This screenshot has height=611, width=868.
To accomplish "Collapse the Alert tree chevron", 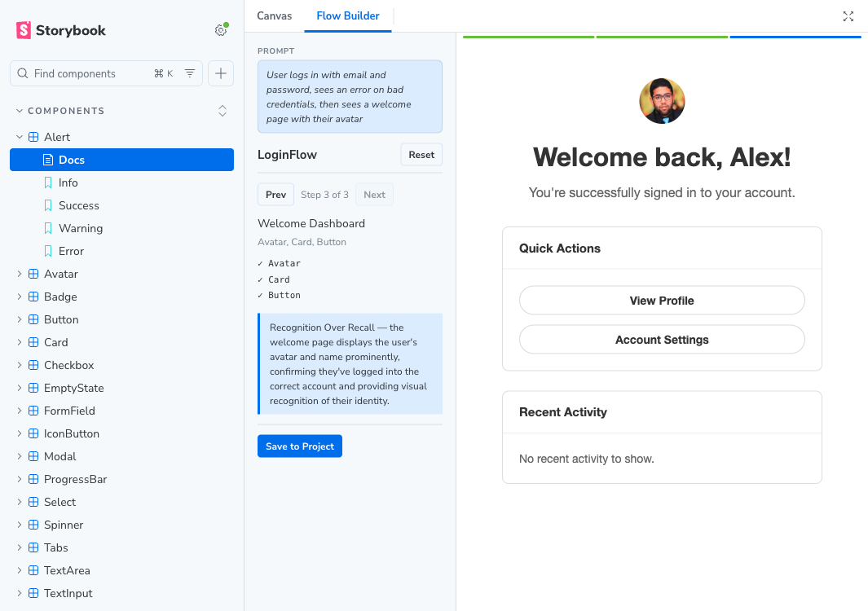I will coord(20,137).
